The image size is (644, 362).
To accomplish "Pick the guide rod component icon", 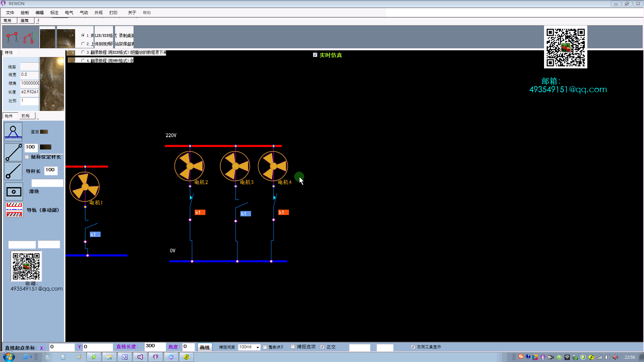I will pos(13,171).
